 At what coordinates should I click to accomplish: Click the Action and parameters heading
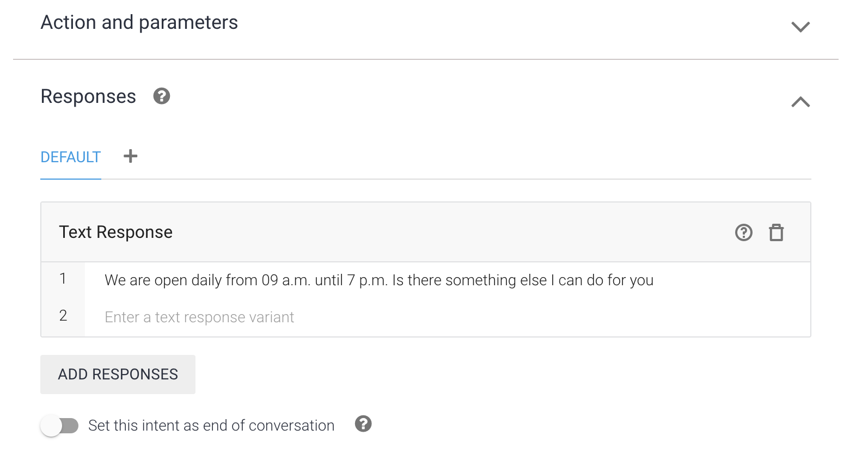(x=139, y=23)
